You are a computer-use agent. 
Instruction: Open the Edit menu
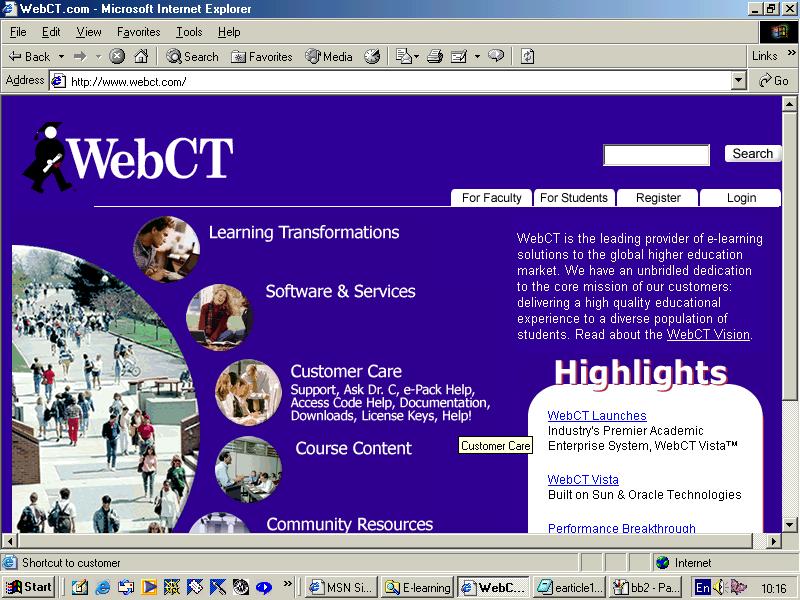(51, 32)
